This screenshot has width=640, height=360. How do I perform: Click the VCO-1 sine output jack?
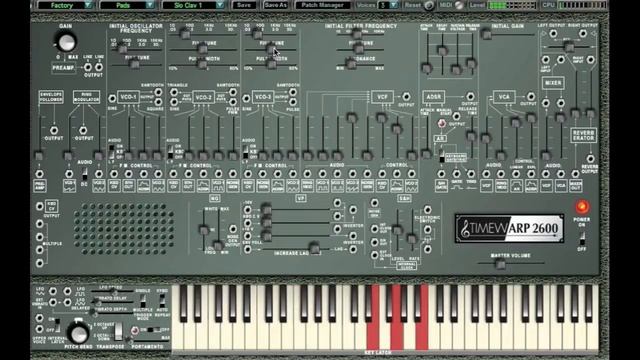pyautogui.click(x=112, y=98)
